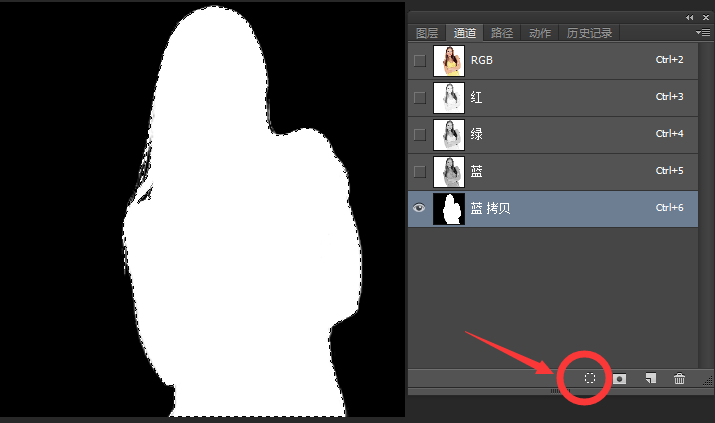This screenshot has height=423, width=715.
Task: Switch to the 图层 tab
Action: click(x=427, y=33)
